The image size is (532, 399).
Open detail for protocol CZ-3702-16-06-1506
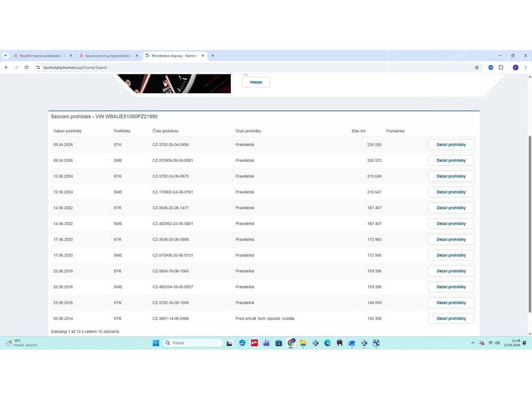point(451,303)
